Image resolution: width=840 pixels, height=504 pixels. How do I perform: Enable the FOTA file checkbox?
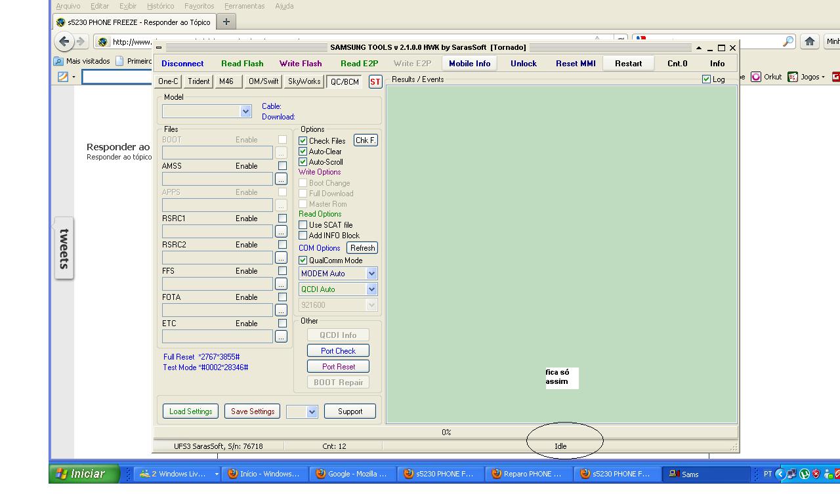tap(282, 297)
